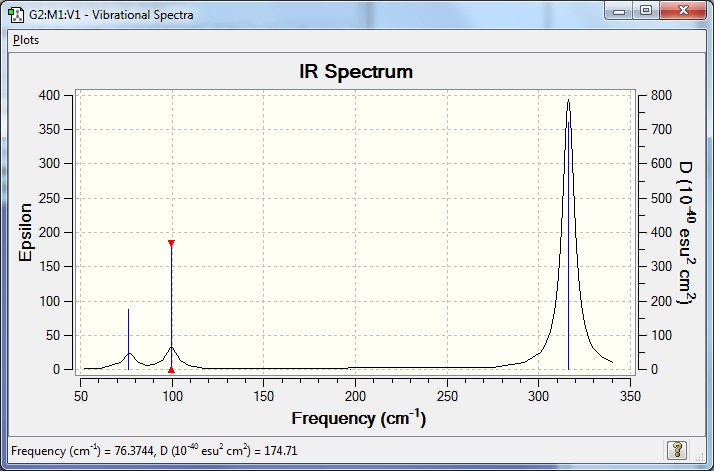714x471 pixels.
Task: Open the Plots menu
Action: click(x=26, y=40)
